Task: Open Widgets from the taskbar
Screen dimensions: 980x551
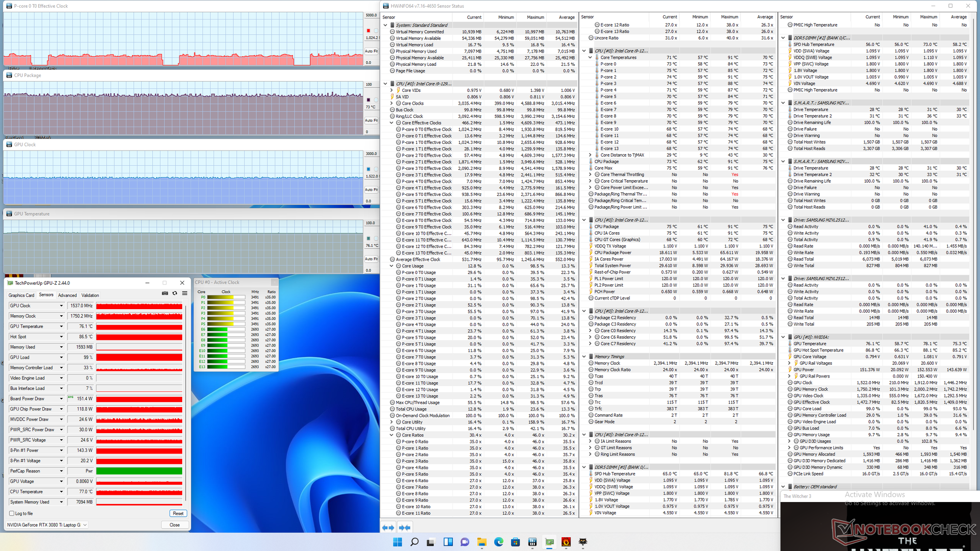Action: click(x=448, y=542)
